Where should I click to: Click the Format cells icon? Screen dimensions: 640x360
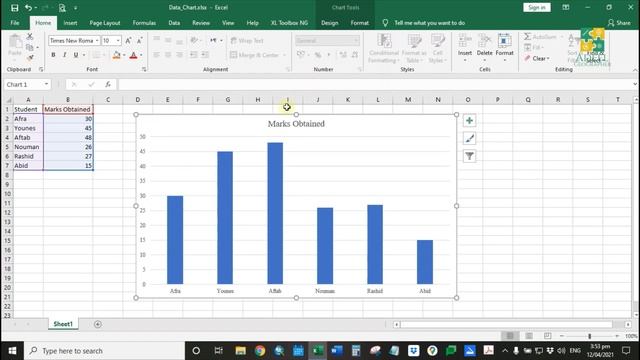pyautogui.click(x=504, y=41)
